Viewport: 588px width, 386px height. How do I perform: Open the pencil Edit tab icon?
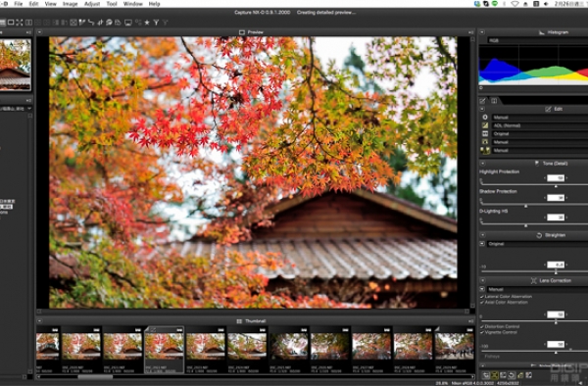click(x=482, y=101)
